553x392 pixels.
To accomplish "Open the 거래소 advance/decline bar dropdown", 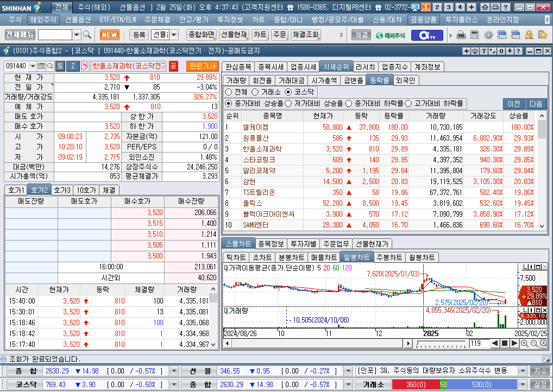I will coord(523,384).
